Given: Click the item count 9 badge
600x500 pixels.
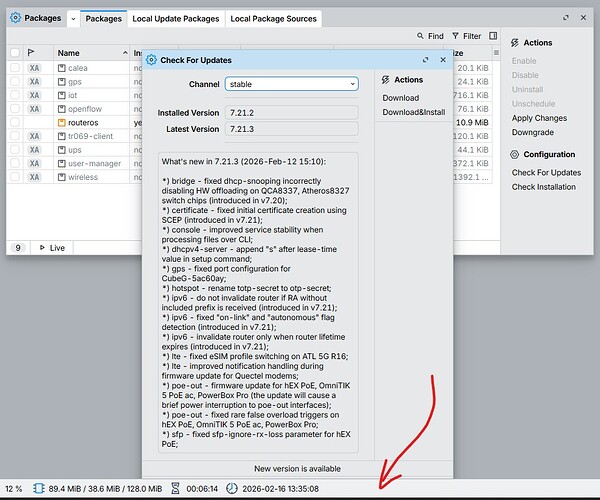Looking at the screenshot, I should point(18,248).
